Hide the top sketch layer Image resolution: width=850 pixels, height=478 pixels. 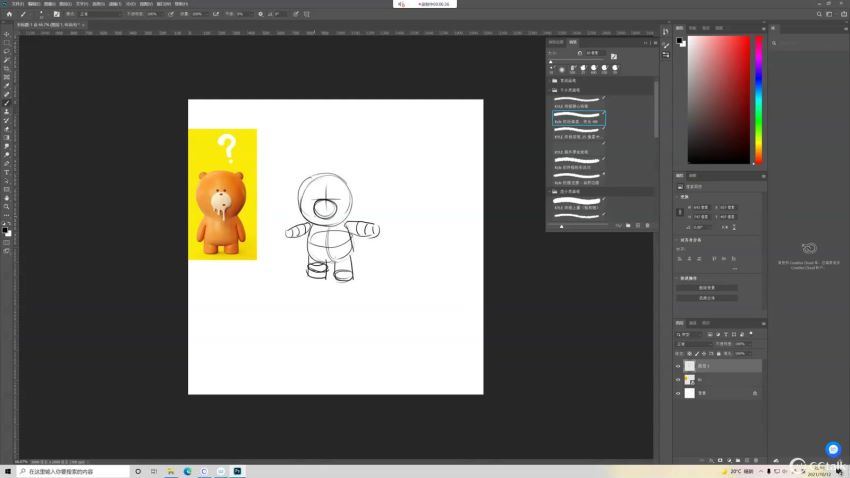tap(678, 366)
